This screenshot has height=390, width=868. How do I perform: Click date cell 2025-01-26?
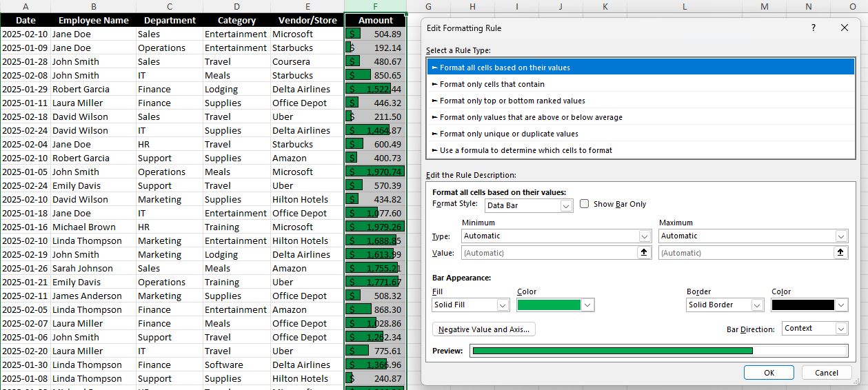26,268
